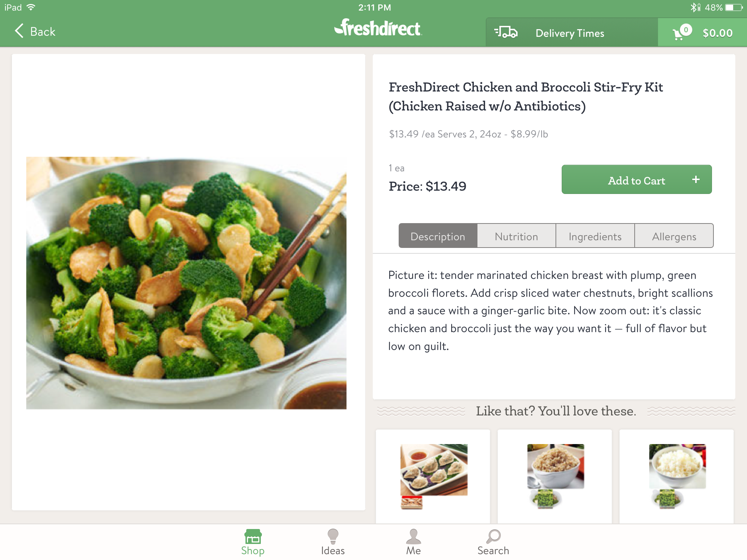Open the Me profile tab
Screen dimensions: 747x560
coord(413,542)
